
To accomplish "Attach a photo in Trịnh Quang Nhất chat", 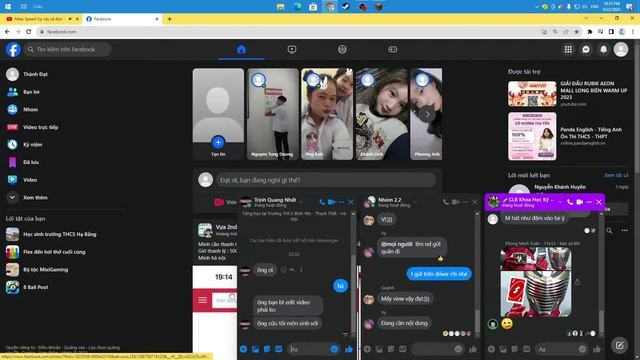I will point(256,349).
